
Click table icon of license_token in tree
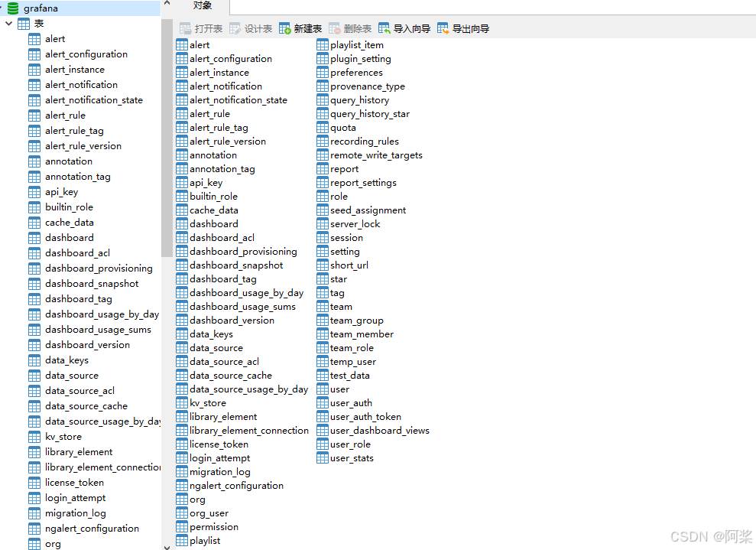point(34,483)
